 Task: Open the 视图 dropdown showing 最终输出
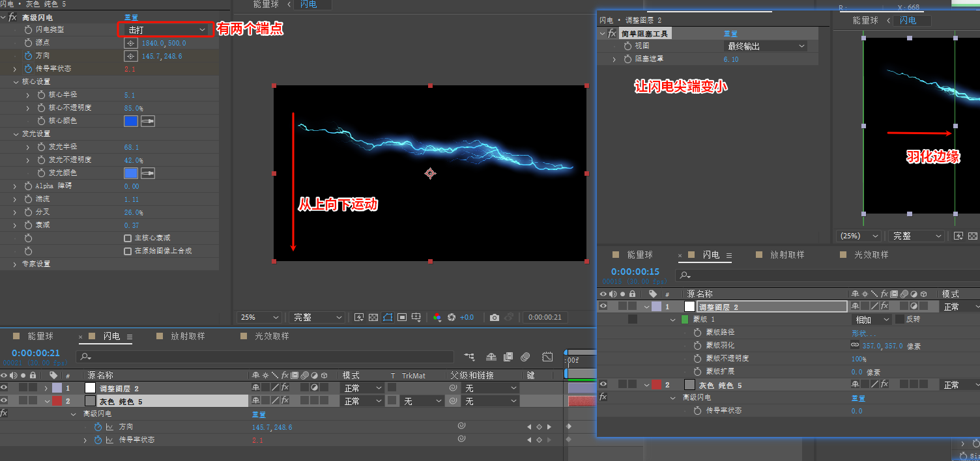tap(766, 46)
